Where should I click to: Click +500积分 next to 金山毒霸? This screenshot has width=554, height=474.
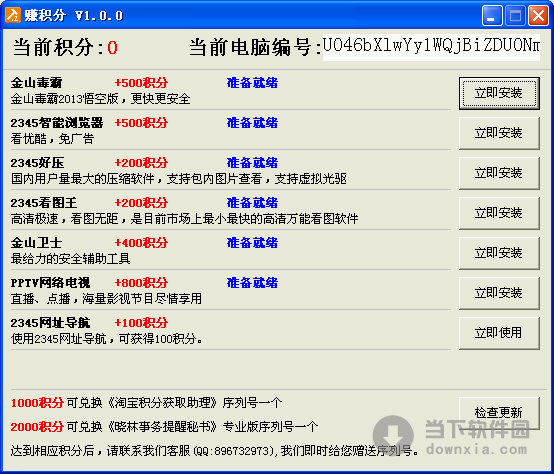(141, 83)
